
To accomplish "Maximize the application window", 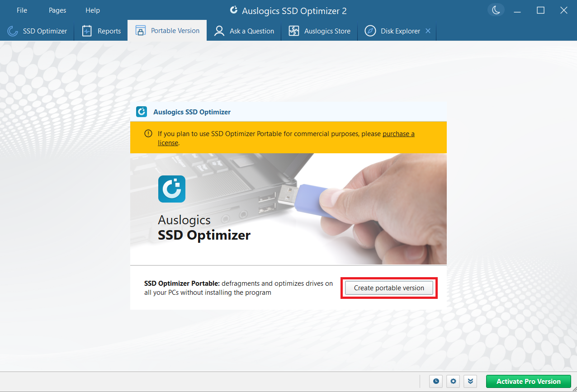I will [540, 10].
